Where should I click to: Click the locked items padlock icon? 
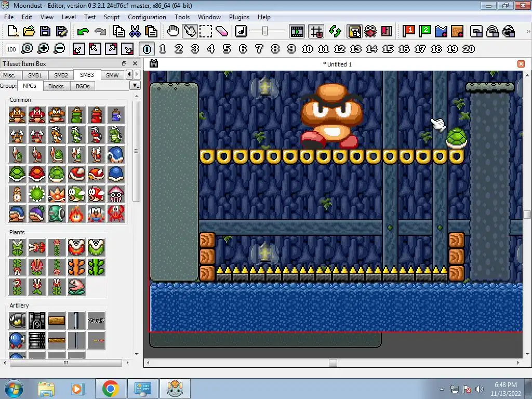point(493,32)
